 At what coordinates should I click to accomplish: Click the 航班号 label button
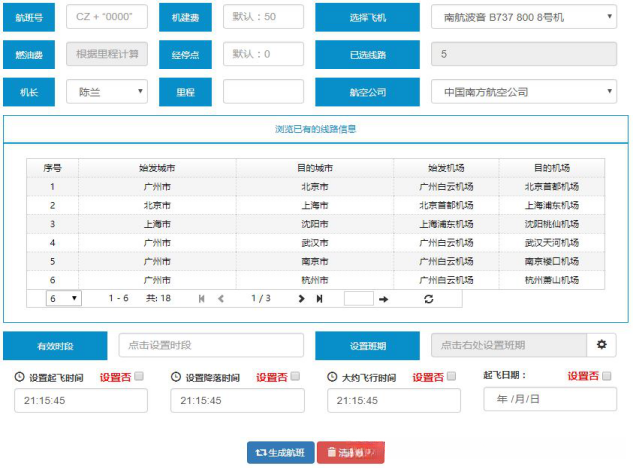click(29, 17)
